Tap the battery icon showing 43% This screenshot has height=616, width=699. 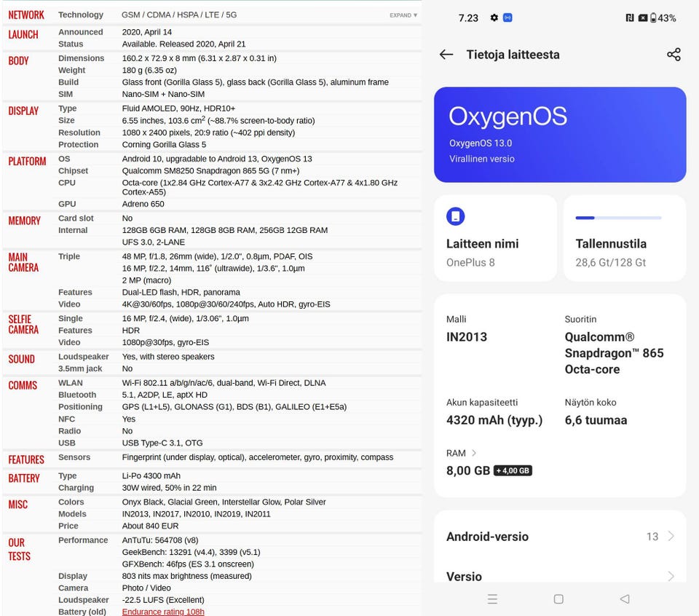pyautogui.click(x=653, y=17)
